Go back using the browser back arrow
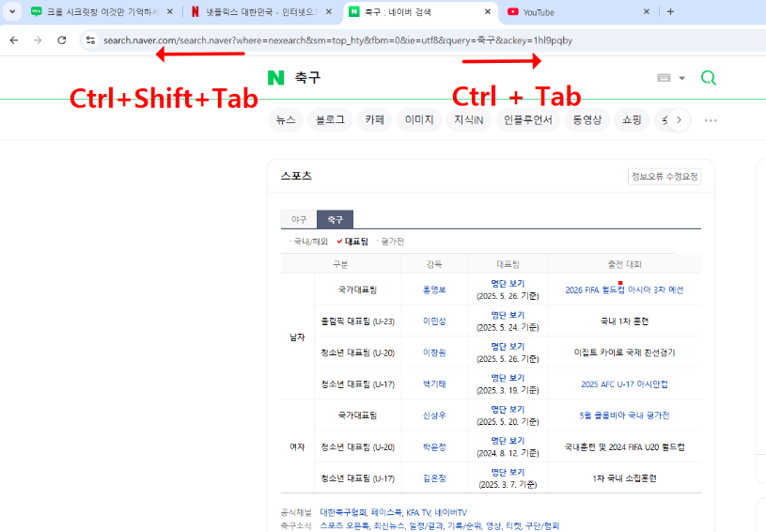Image resolution: width=766 pixels, height=532 pixels. click(x=14, y=40)
